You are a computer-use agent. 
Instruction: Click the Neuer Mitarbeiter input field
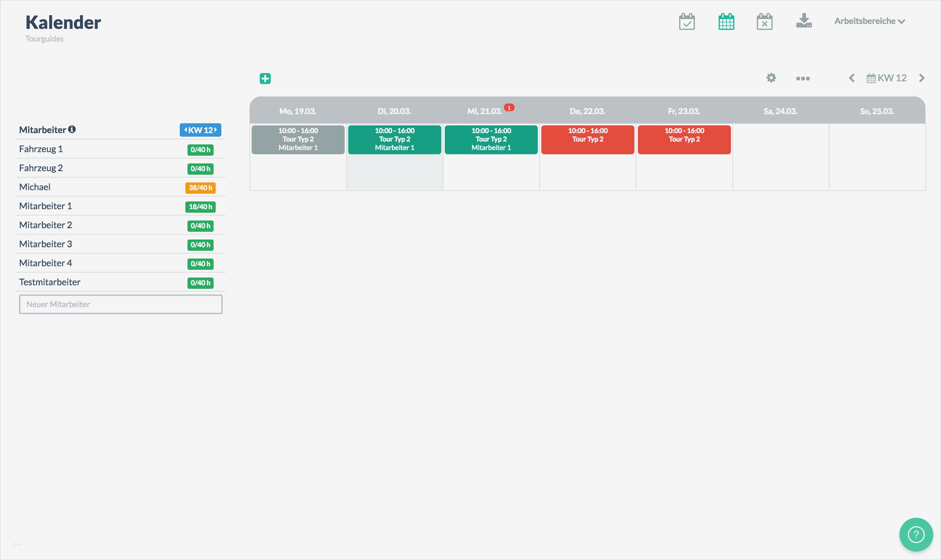(121, 304)
